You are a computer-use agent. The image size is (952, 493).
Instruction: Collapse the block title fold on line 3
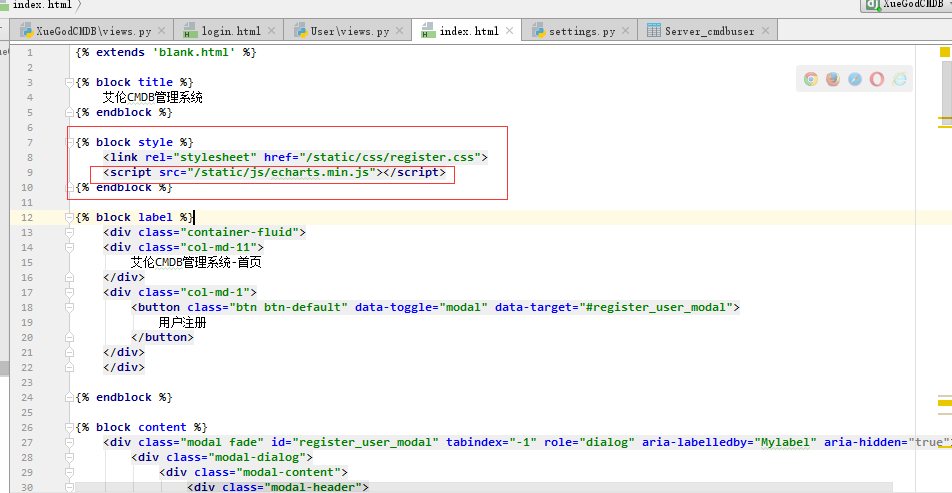(x=69, y=82)
